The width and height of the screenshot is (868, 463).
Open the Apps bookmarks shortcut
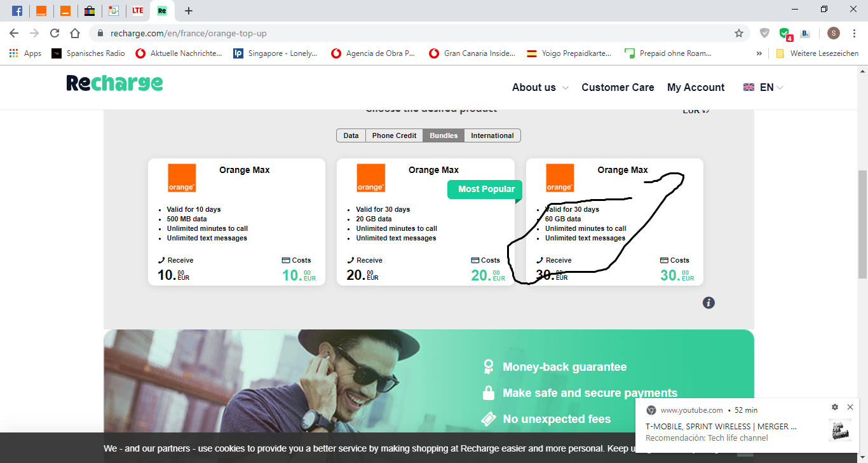click(x=25, y=53)
